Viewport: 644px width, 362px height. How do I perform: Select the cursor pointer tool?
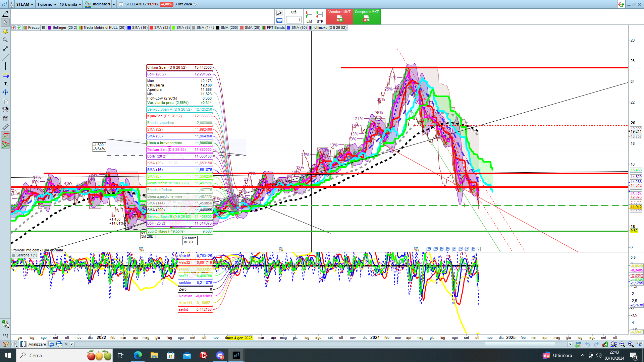click(x=5, y=22)
